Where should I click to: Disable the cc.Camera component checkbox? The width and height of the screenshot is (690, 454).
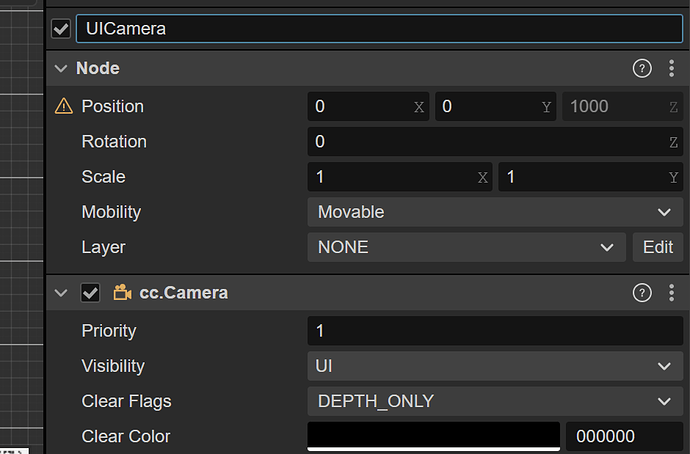point(91,293)
